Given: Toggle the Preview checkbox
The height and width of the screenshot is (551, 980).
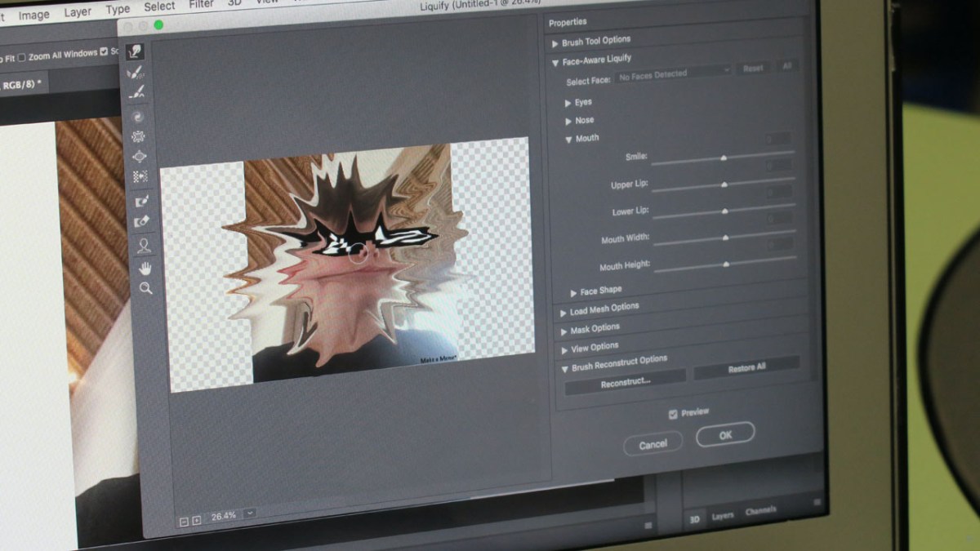Looking at the screenshot, I should (673, 414).
